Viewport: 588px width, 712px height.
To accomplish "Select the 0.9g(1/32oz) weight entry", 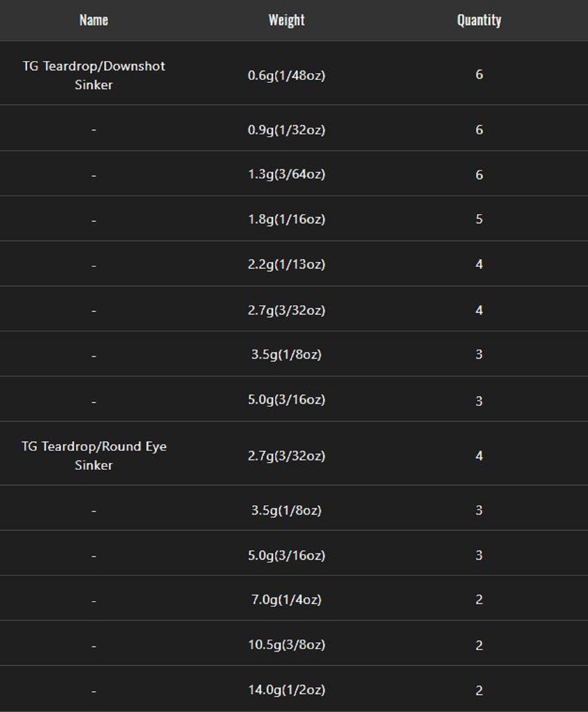I will point(286,130).
